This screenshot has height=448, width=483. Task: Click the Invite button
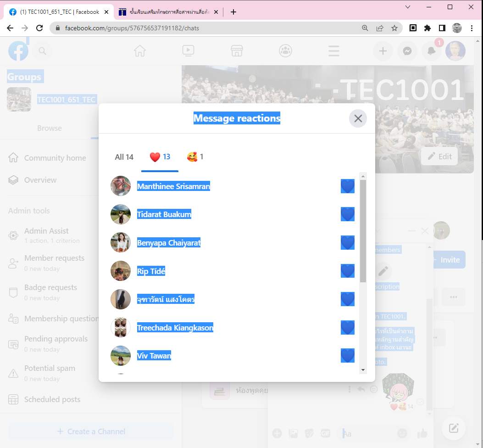450,260
